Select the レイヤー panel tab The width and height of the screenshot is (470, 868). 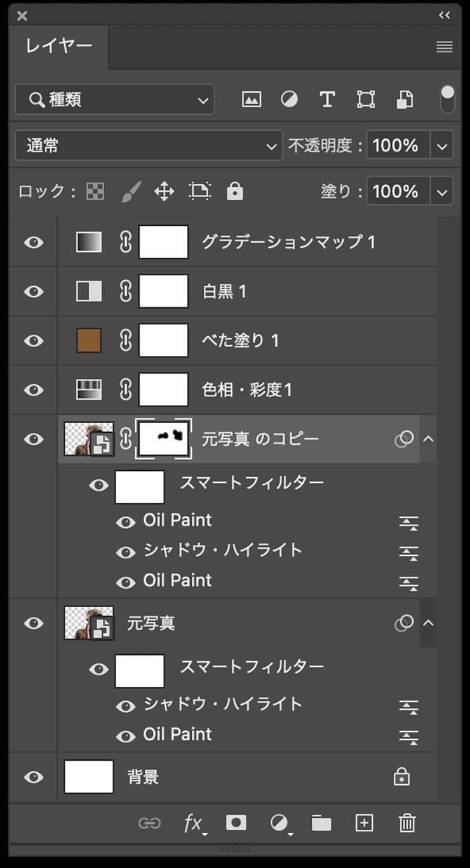click(x=59, y=46)
